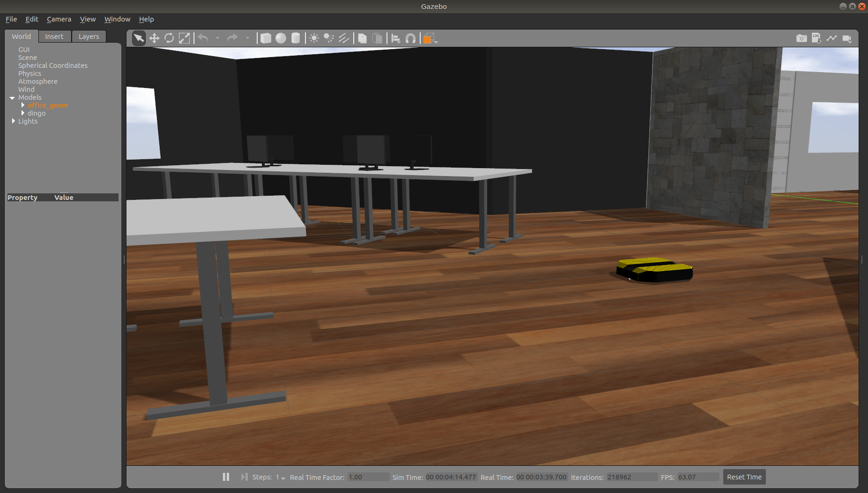Expand the Lights tree node
The image size is (868, 493).
click(14, 121)
